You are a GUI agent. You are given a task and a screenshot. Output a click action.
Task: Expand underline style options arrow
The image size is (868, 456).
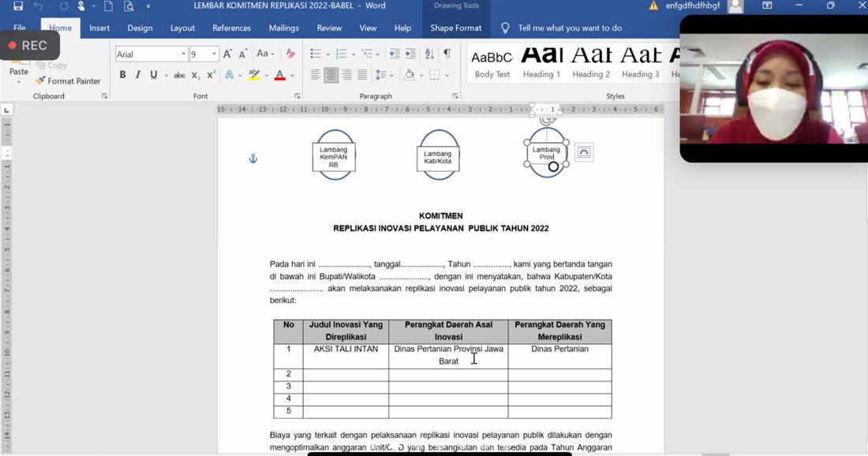(x=166, y=75)
